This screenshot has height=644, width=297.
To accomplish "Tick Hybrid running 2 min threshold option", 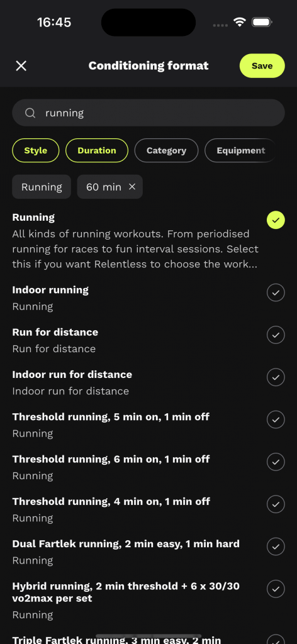I will (276, 589).
